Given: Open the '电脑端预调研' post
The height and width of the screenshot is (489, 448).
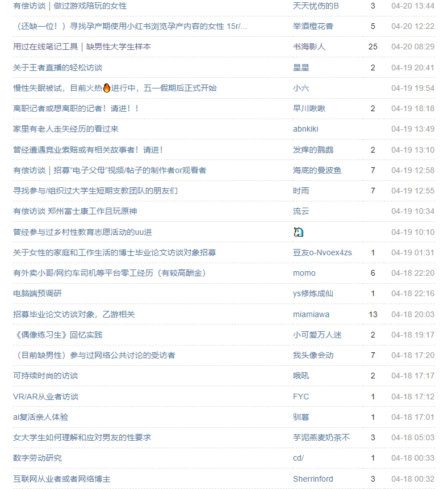Looking at the screenshot, I should pos(37,293).
